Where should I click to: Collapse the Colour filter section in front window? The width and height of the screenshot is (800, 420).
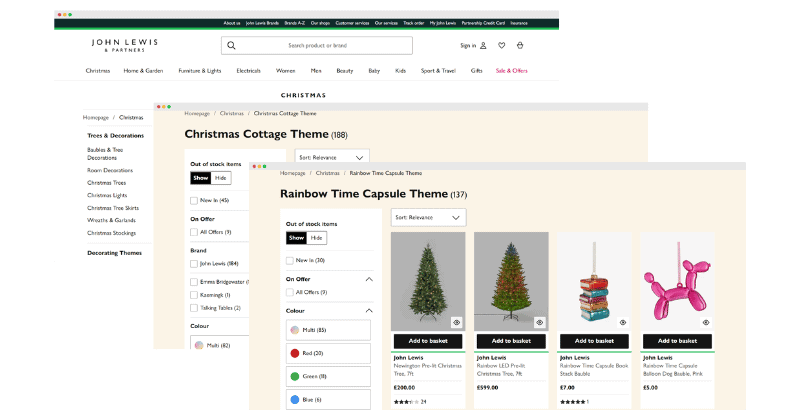click(x=368, y=311)
